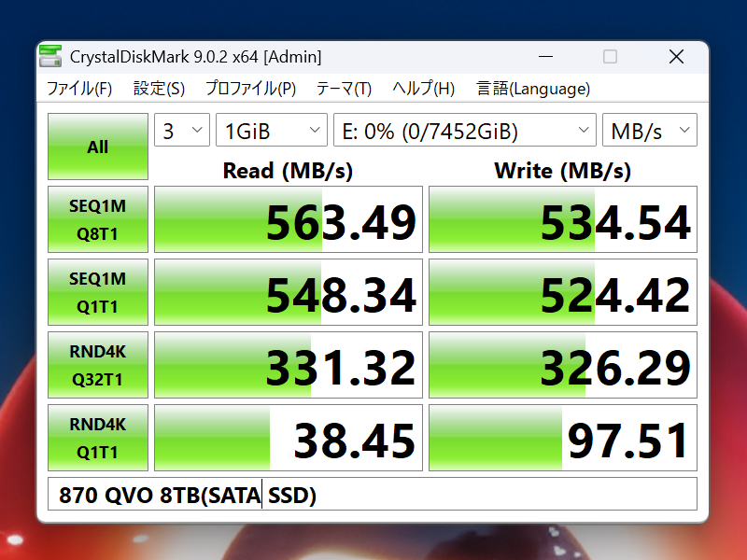Click the 548.34 read result cell
Image resolution: width=747 pixels, height=560 pixels.
tap(289, 292)
